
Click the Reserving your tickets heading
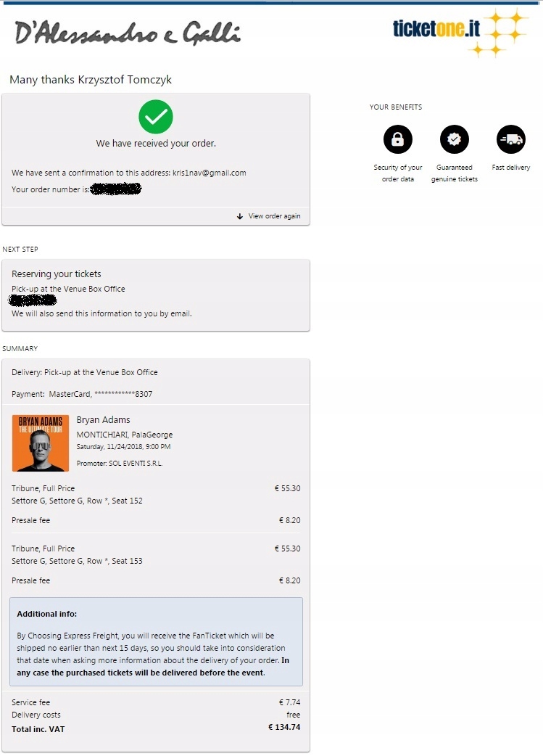tap(57, 274)
